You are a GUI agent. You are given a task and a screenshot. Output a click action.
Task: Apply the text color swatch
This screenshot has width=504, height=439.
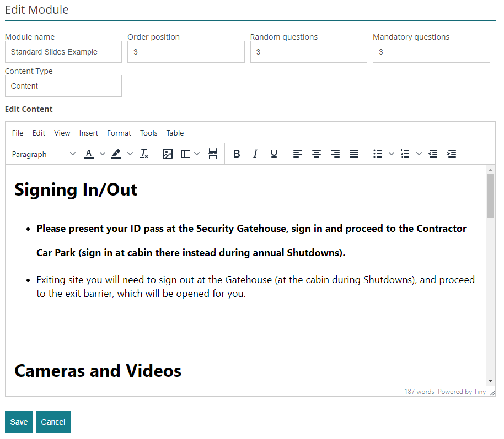pyautogui.click(x=89, y=154)
